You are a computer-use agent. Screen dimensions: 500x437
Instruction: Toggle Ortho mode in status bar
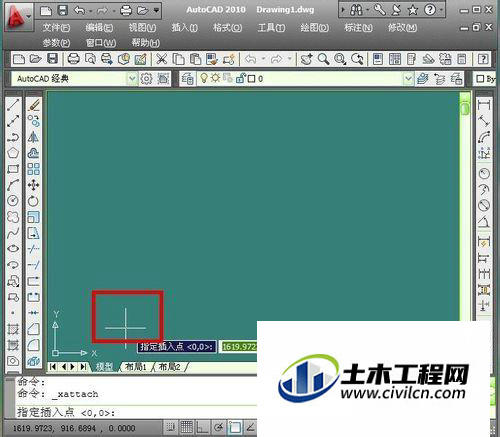pos(202,427)
